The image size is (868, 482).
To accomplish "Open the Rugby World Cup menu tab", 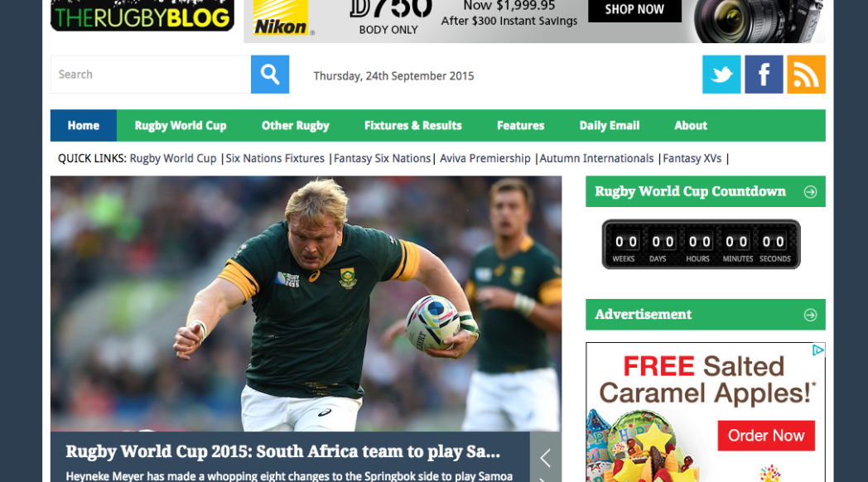I will 181,126.
